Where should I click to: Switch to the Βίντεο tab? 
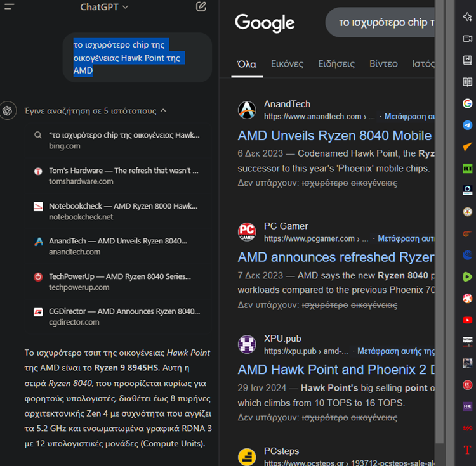point(383,63)
